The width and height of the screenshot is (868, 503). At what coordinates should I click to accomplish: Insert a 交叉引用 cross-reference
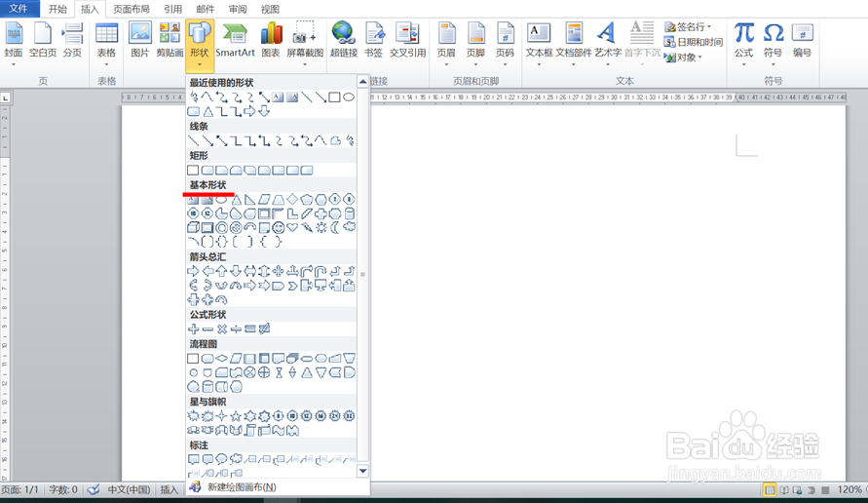(x=407, y=40)
